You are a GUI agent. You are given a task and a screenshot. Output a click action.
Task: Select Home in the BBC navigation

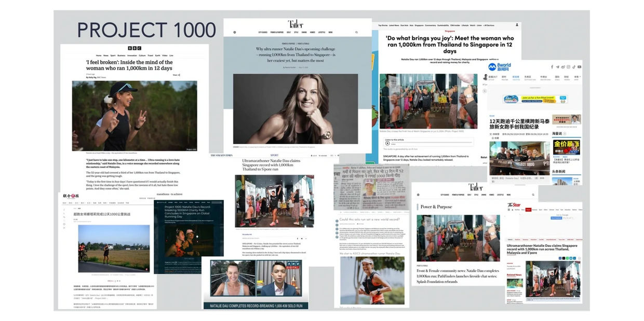coord(99,55)
